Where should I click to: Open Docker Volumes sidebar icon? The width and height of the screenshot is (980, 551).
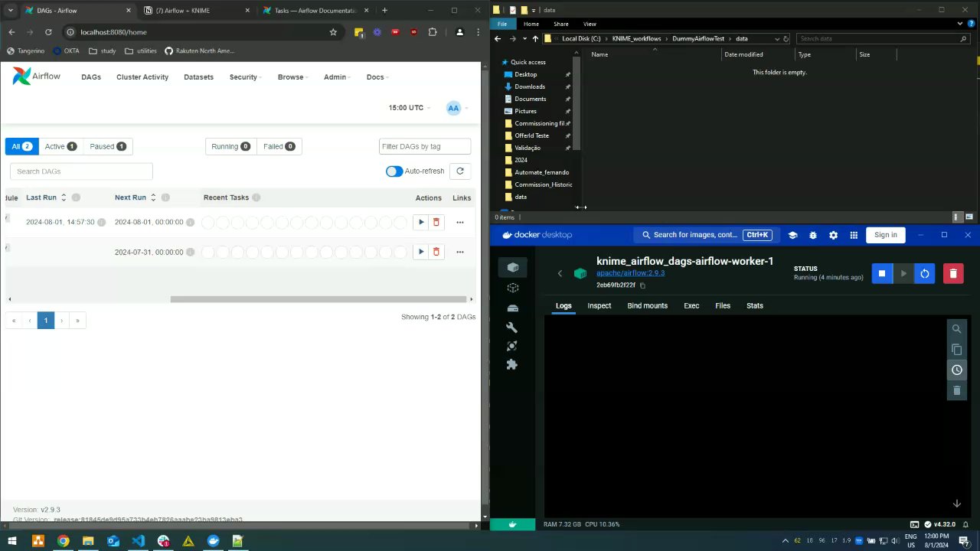pos(512,308)
